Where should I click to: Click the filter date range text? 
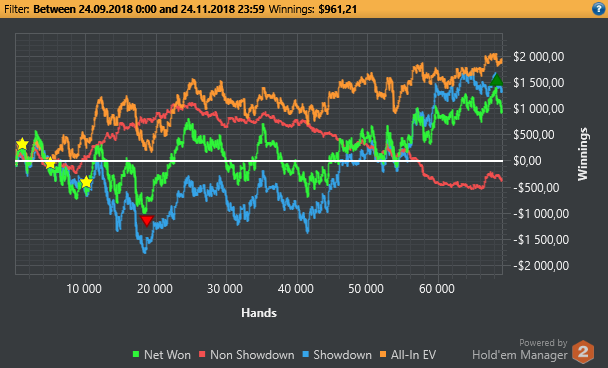(x=149, y=9)
